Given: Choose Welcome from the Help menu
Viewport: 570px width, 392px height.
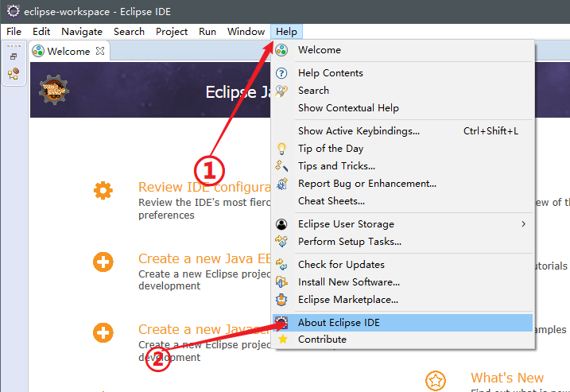Looking at the screenshot, I should tap(403, 50).
